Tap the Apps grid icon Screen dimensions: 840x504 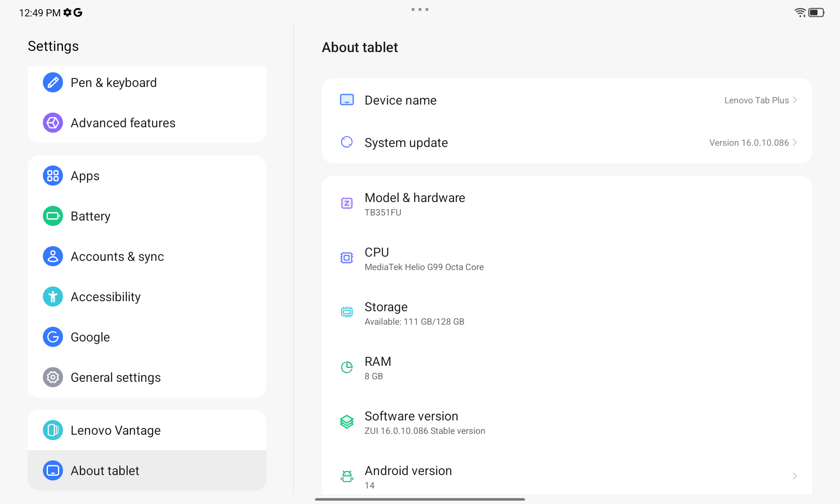[53, 176]
